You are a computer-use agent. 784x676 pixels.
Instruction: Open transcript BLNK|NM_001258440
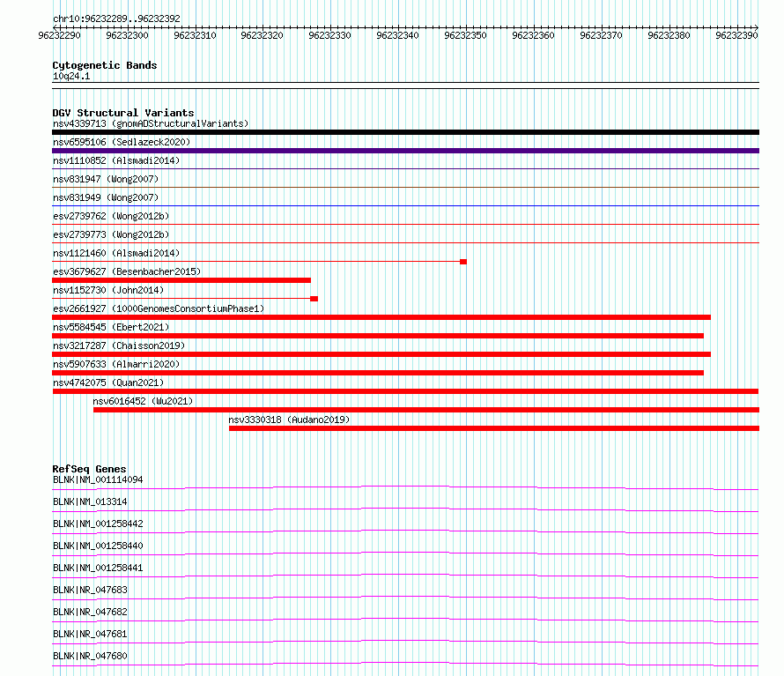(98, 546)
